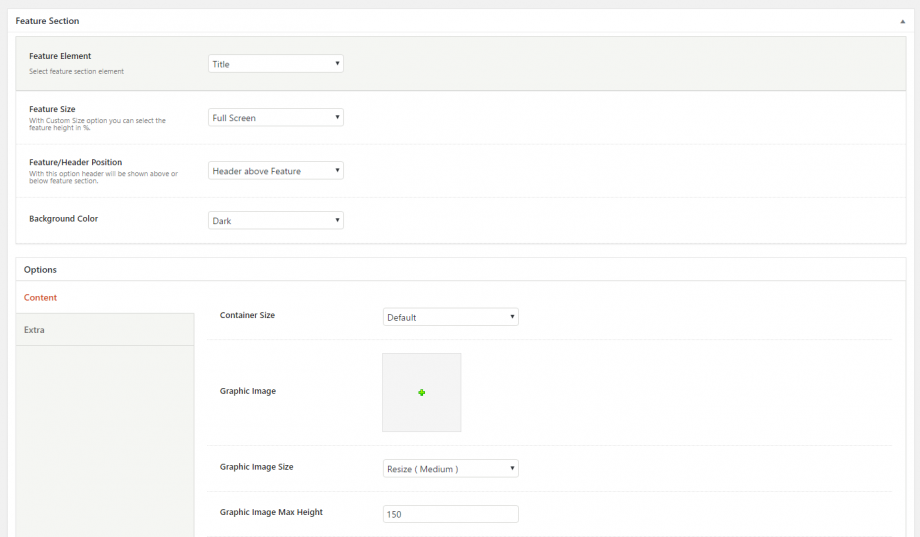Viewport: 920px width, 537px height.
Task: Switch to the Extra tab
Action: (x=35, y=330)
